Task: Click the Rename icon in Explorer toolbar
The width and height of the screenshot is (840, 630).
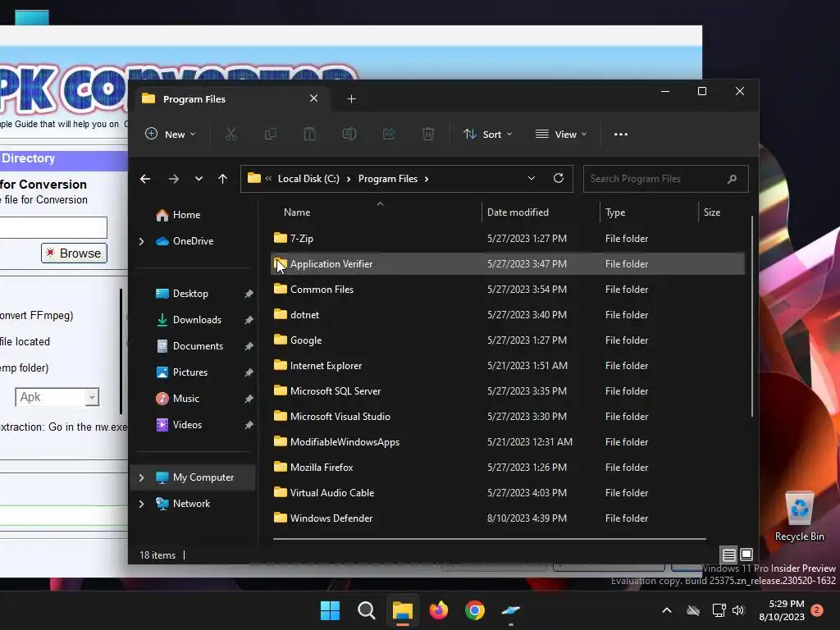Action: (x=349, y=134)
